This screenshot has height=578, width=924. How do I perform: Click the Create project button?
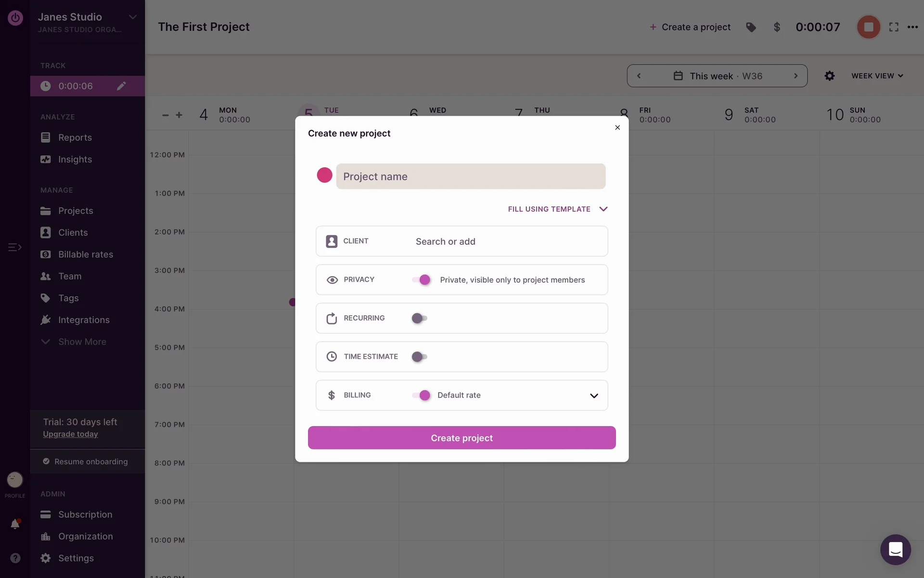(462, 438)
